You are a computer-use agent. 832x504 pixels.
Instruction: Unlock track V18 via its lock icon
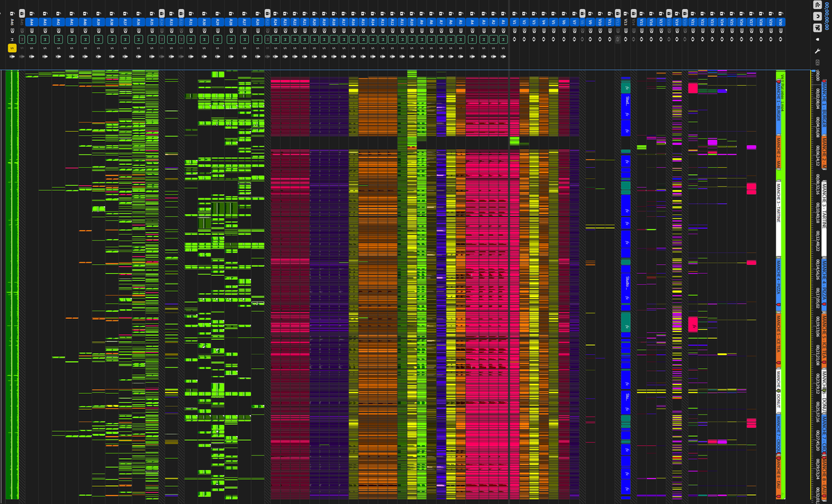pos(669,13)
